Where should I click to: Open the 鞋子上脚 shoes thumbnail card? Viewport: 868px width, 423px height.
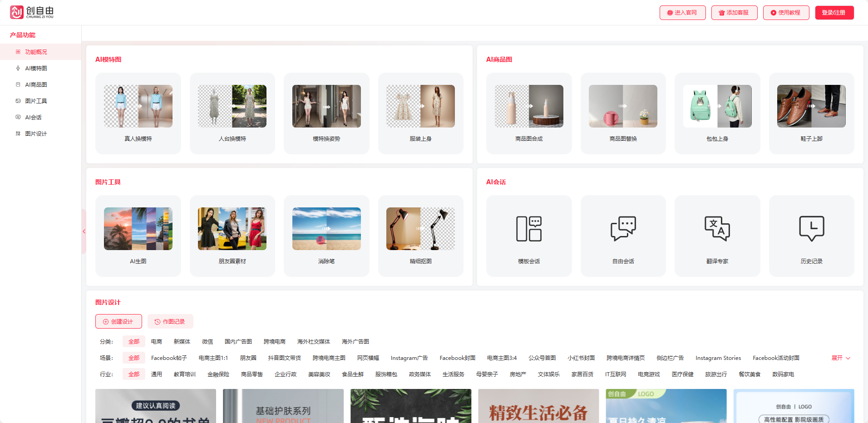coord(812,113)
